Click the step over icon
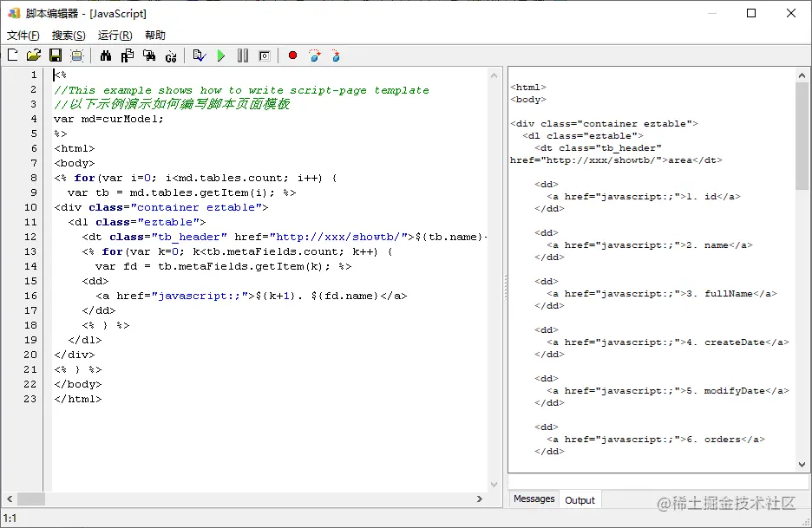This screenshot has height=528, width=812. click(314, 55)
